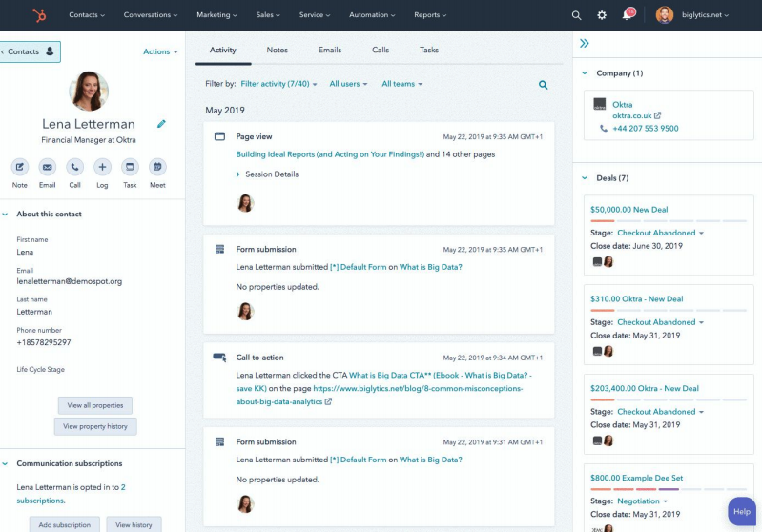Screen dimensions: 762x532
Task: Change stage of $310.00 Oktra deal
Action: click(x=661, y=322)
